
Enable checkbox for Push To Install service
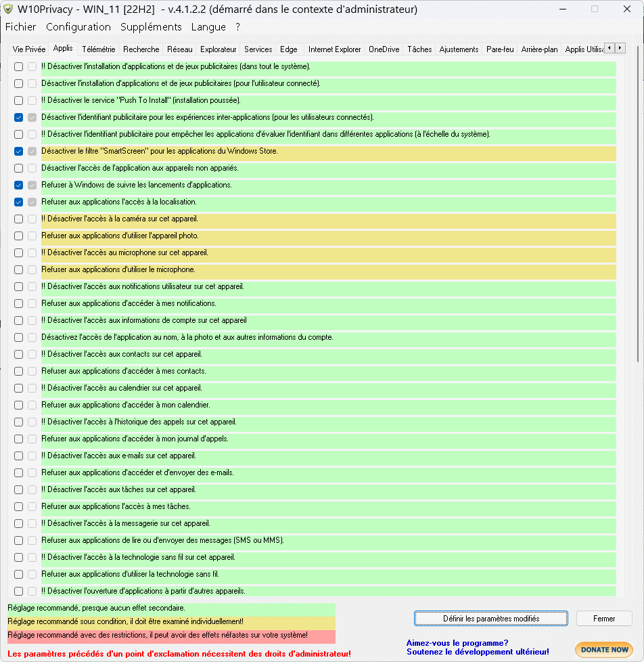coord(18,100)
